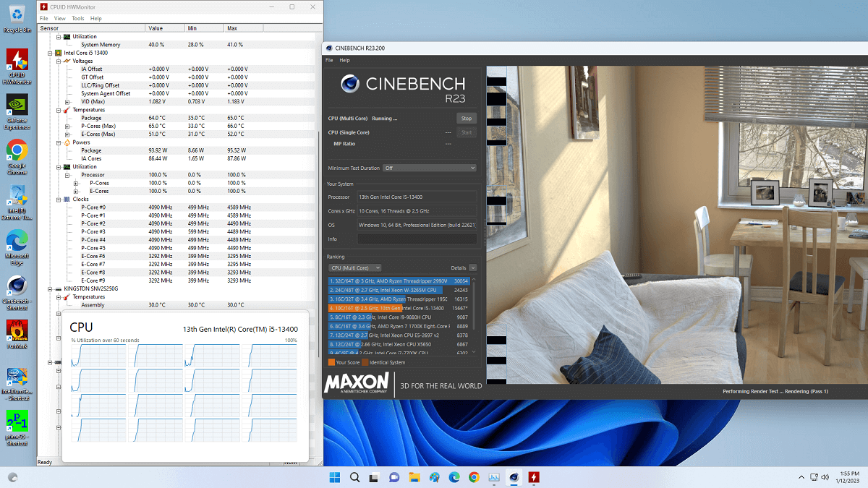The width and height of the screenshot is (868, 488).
Task: Open HWMonitor Tools menu
Action: 78,18
